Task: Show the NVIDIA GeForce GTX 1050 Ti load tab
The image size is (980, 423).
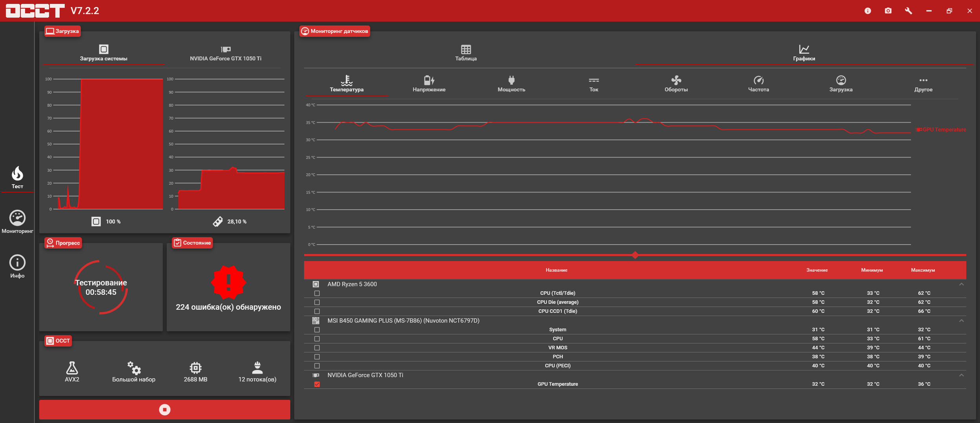Action: [x=226, y=53]
